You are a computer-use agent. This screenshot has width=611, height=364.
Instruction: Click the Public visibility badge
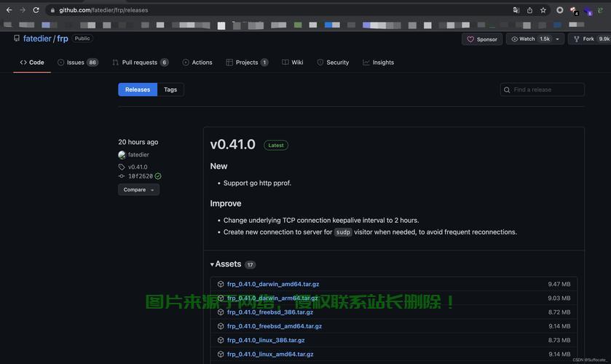(82, 38)
